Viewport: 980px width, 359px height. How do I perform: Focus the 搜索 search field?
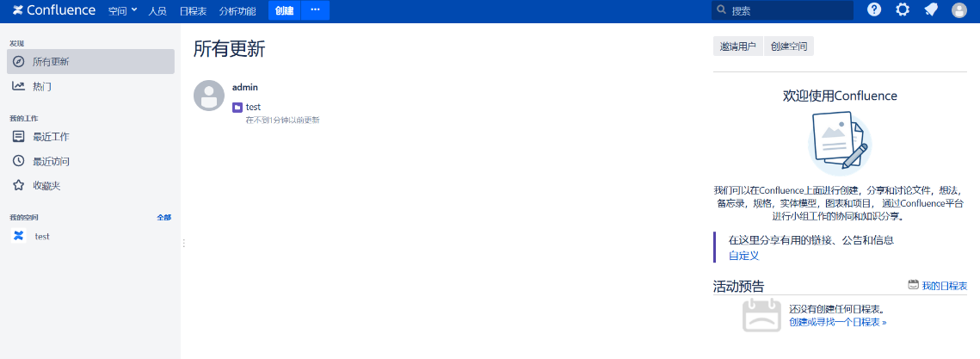click(782, 10)
